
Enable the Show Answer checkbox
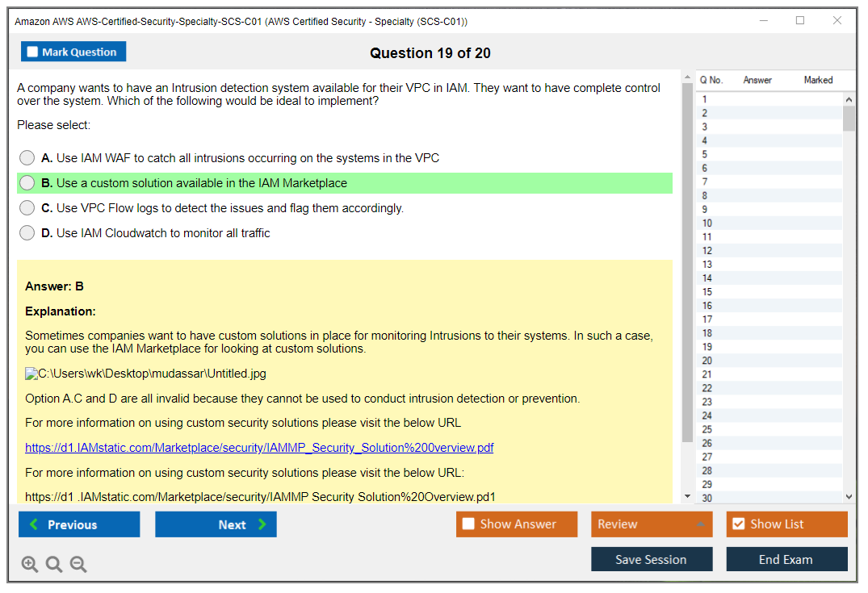click(x=468, y=524)
